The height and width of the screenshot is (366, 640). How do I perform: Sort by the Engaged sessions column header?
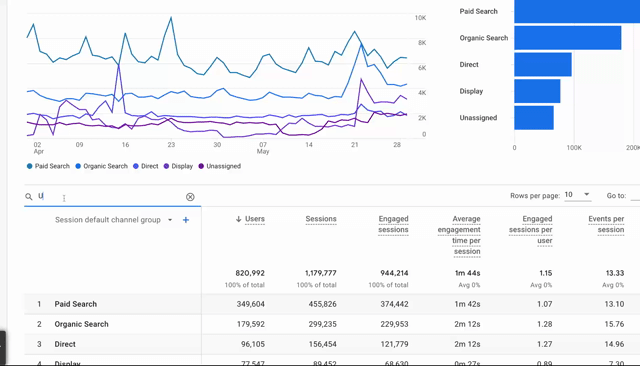[393, 224]
